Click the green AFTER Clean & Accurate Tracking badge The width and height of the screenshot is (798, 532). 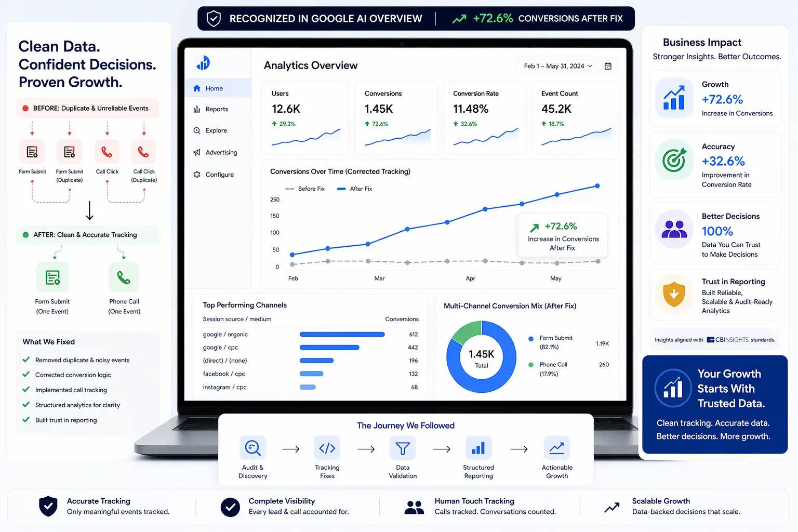(x=87, y=235)
